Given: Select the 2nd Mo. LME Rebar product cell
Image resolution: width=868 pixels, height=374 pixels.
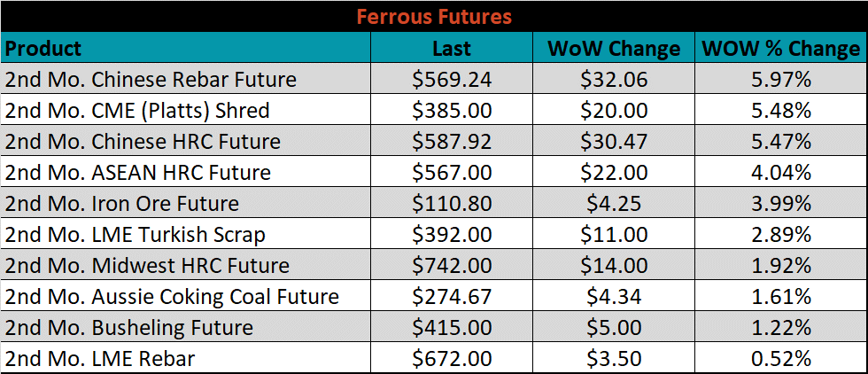Looking at the screenshot, I should coord(186,358).
